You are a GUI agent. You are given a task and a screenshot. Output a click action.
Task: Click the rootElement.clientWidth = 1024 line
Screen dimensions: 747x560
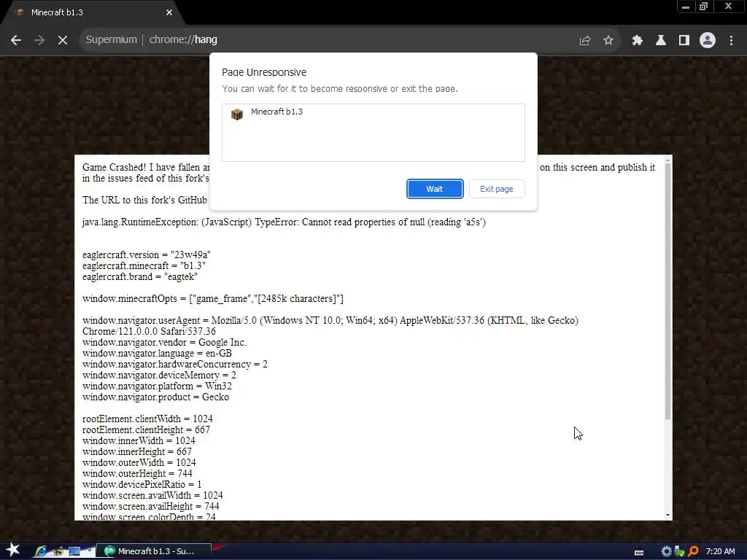pyautogui.click(x=147, y=419)
